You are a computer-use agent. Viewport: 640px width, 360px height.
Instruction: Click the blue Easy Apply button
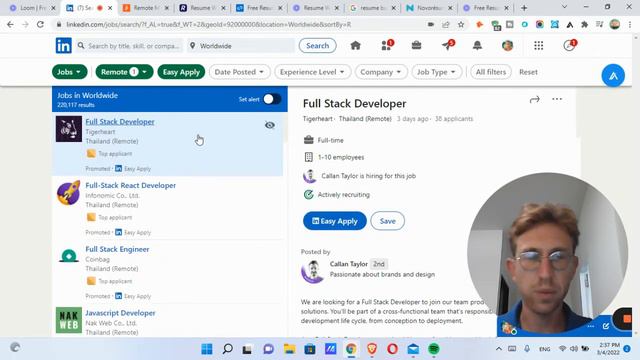pyautogui.click(x=335, y=221)
